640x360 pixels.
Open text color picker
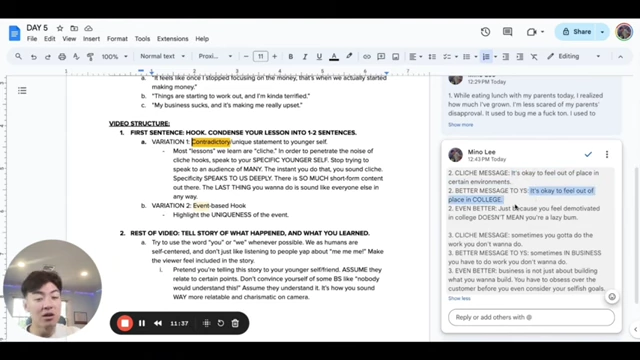[x=334, y=57]
